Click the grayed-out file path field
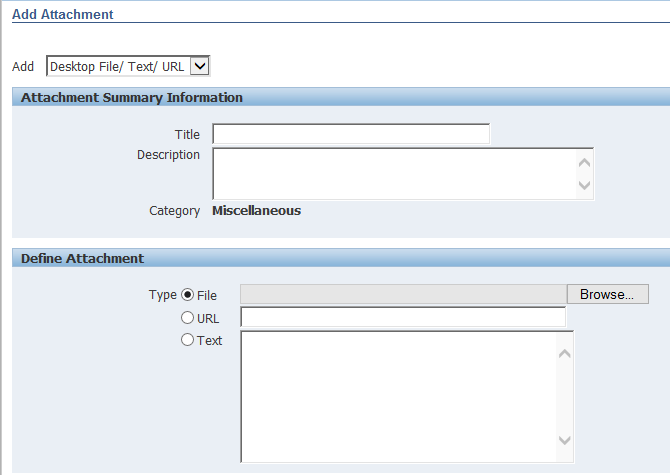The image size is (670, 475). (x=403, y=294)
